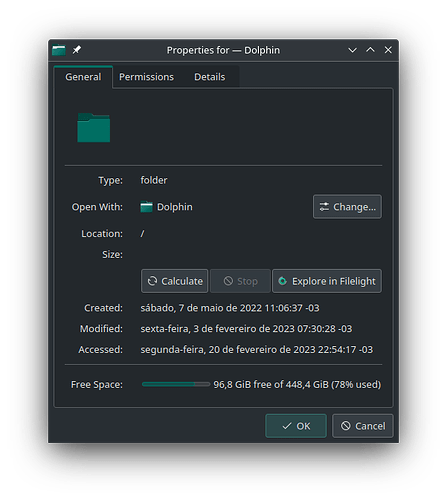Click the pin window icon in title bar
Image resolution: width=446 pixels, height=500 pixels.
click(x=77, y=50)
